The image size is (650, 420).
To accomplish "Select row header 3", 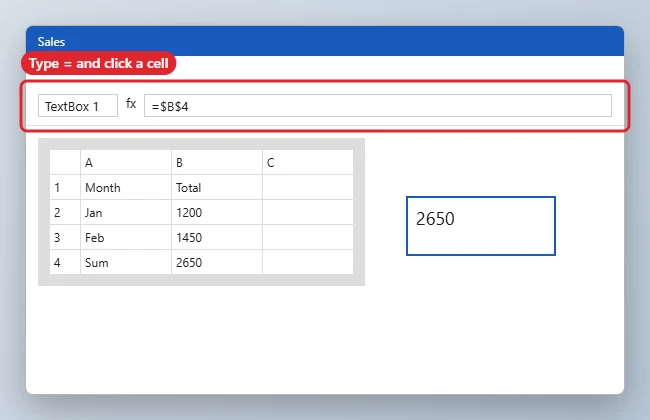I will [65, 237].
